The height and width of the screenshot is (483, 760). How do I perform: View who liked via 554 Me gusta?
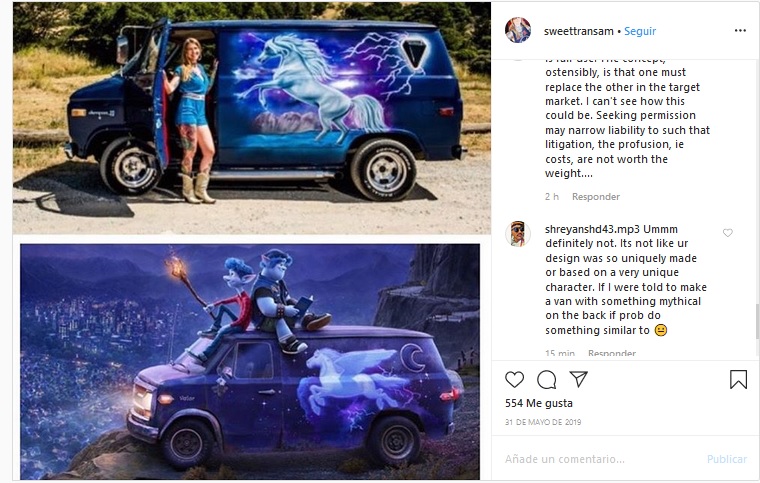point(538,403)
